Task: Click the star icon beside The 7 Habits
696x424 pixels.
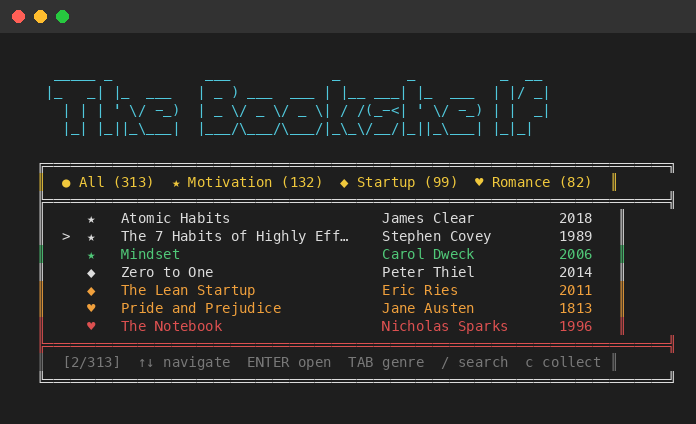Action: (91, 237)
